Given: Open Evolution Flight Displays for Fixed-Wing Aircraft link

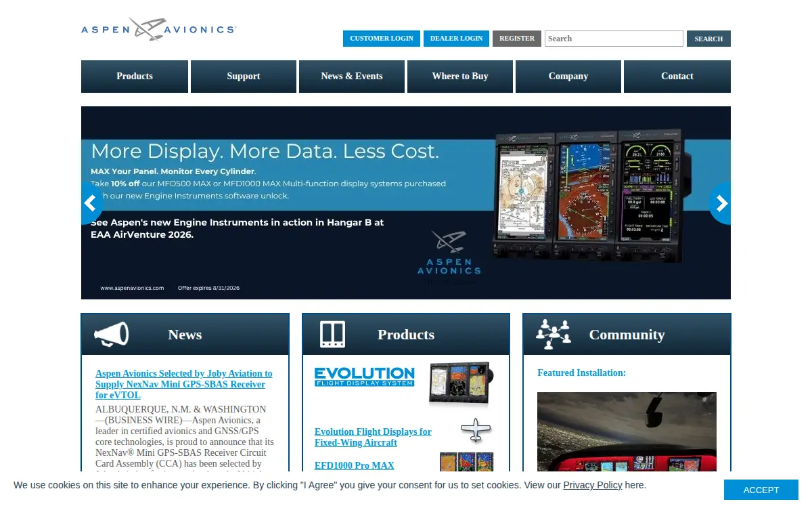Looking at the screenshot, I should coord(373,437).
